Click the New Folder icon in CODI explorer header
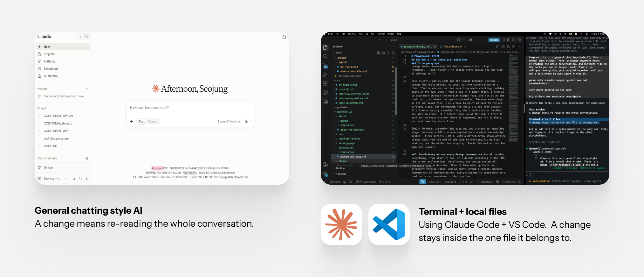Screen dimensions: 644x277 pyautogui.click(x=383, y=53)
